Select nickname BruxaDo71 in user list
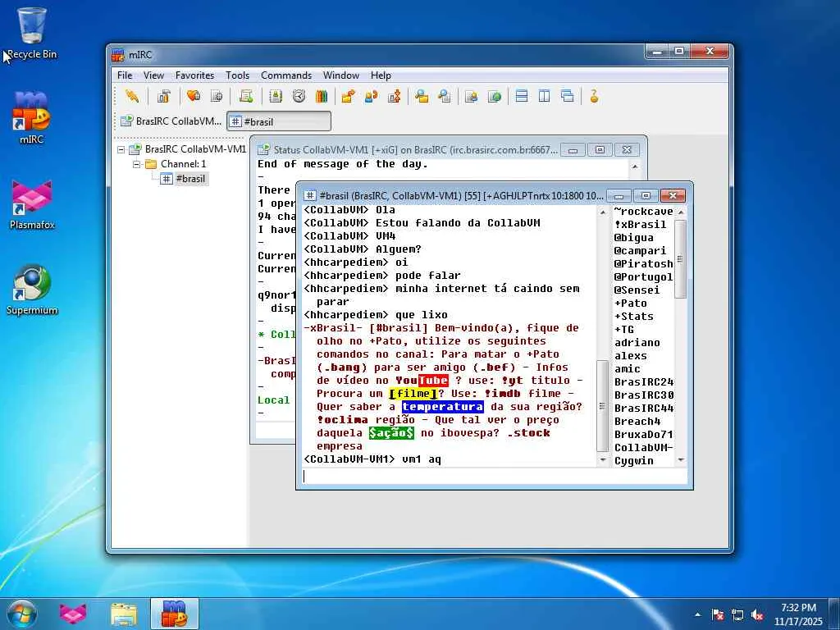This screenshot has width=840, height=630. pos(643,435)
